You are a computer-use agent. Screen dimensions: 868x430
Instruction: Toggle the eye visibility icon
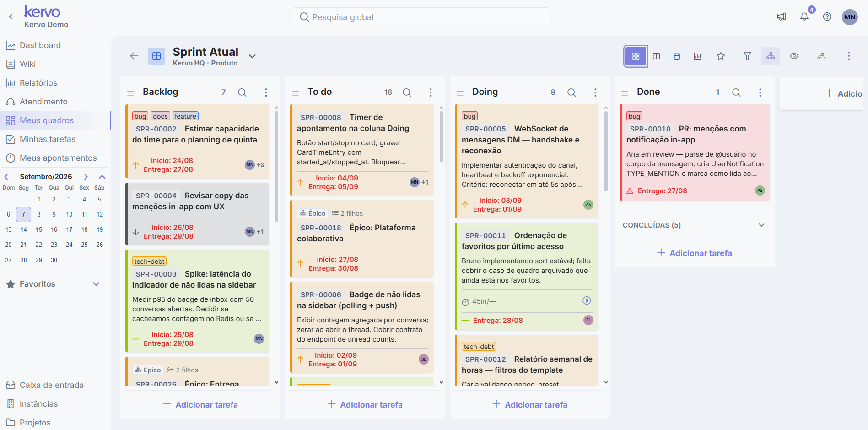(794, 56)
